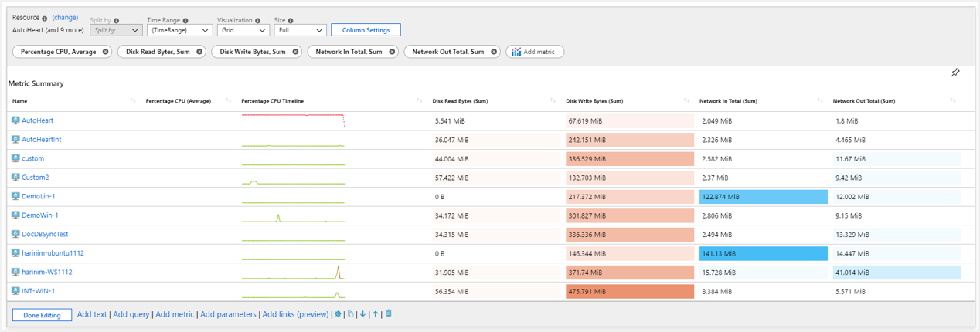Move step up with up arrow
The width and height of the screenshot is (980, 332).
pos(376,314)
